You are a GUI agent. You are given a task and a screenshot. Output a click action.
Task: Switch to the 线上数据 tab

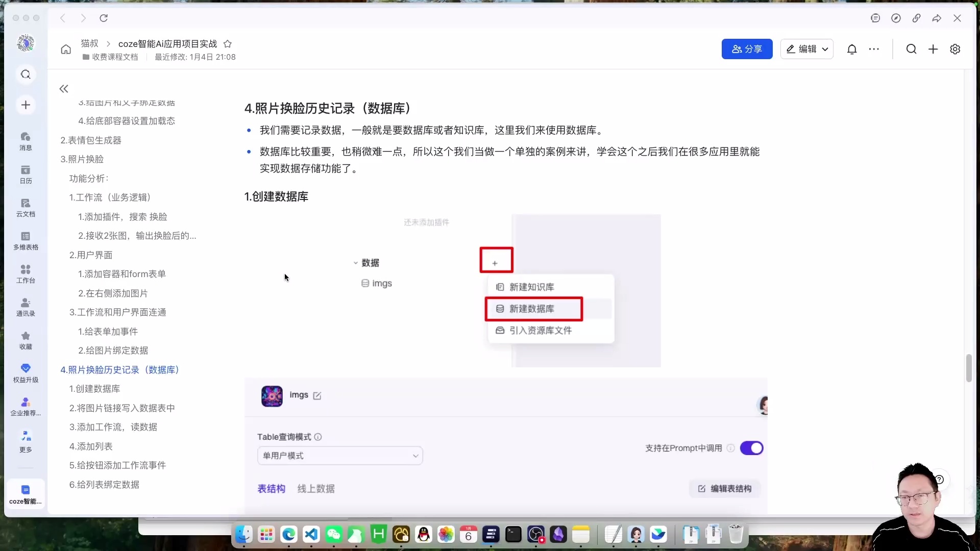tap(315, 488)
